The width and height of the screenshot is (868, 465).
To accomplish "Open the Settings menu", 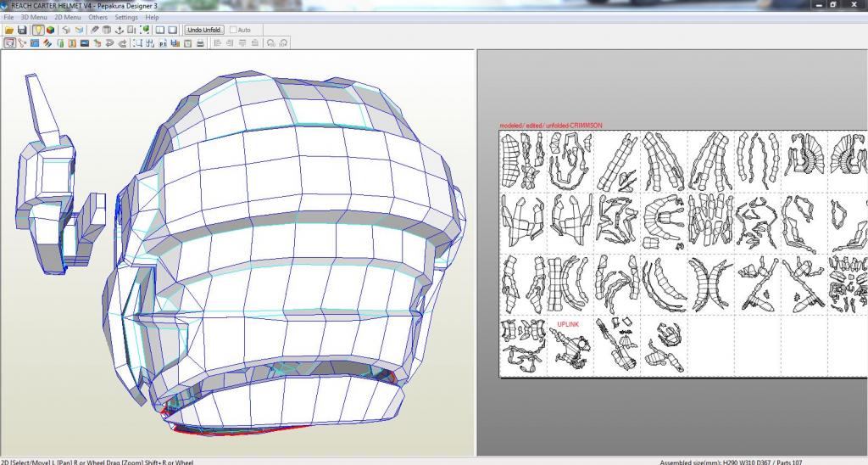I will click(126, 17).
